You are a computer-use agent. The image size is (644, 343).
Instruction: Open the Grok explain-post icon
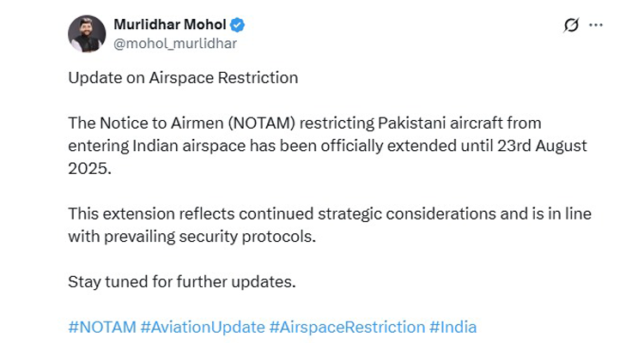[571, 25]
